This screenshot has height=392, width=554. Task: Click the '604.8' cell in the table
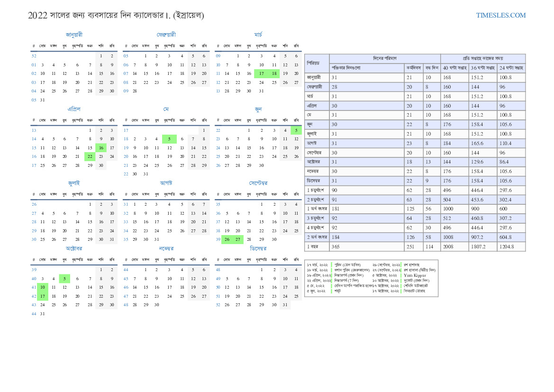point(511,237)
